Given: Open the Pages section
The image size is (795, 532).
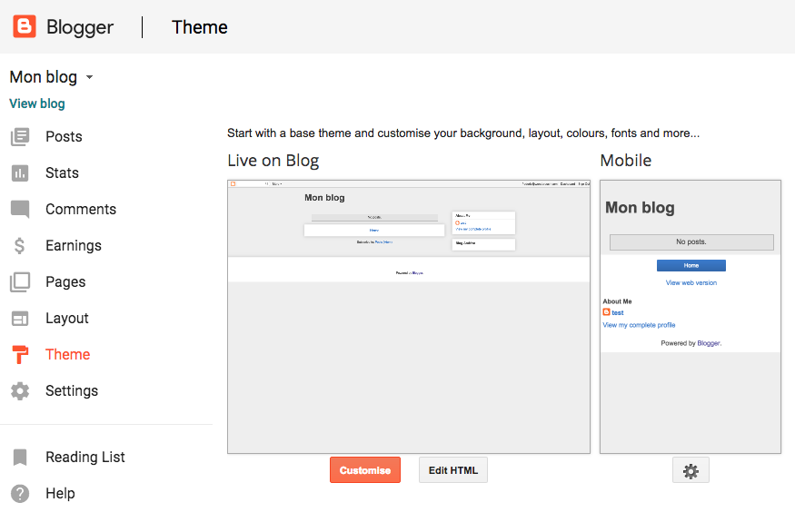Looking at the screenshot, I should (x=65, y=282).
